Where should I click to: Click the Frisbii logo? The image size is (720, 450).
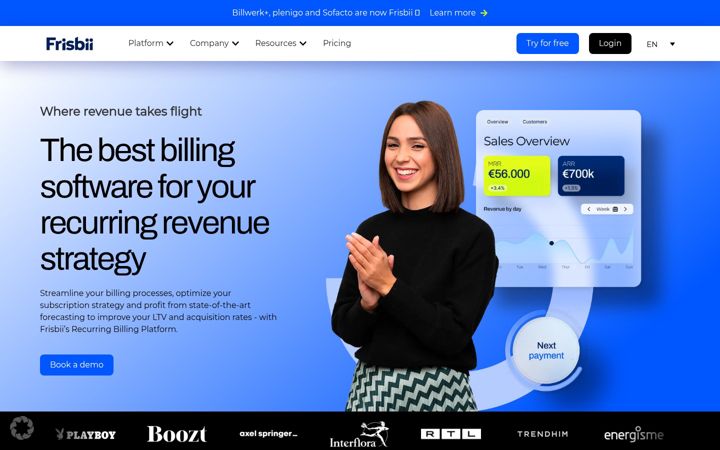pos(69,44)
